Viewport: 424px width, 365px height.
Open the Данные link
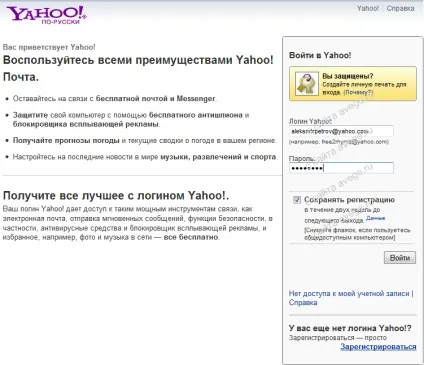[x=376, y=218]
